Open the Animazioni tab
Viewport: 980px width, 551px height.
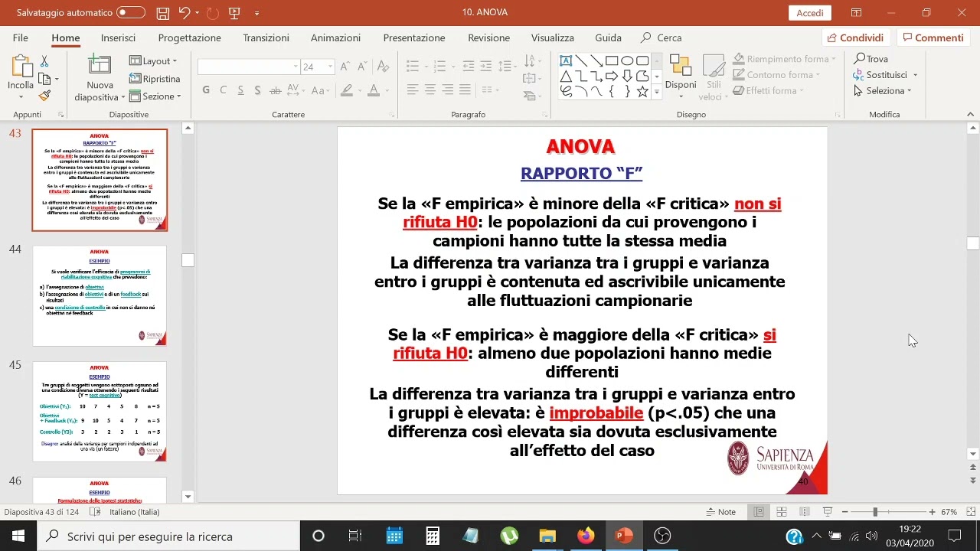(x=335, y=37)
